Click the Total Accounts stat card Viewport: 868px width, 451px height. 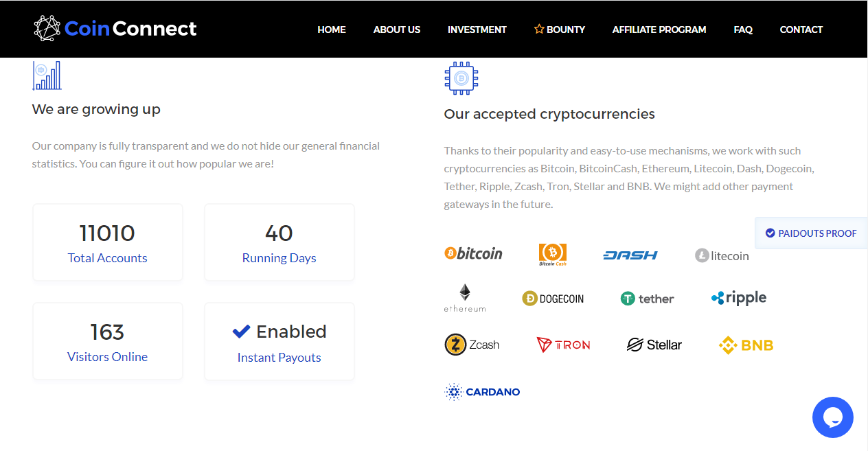[108, 242]
